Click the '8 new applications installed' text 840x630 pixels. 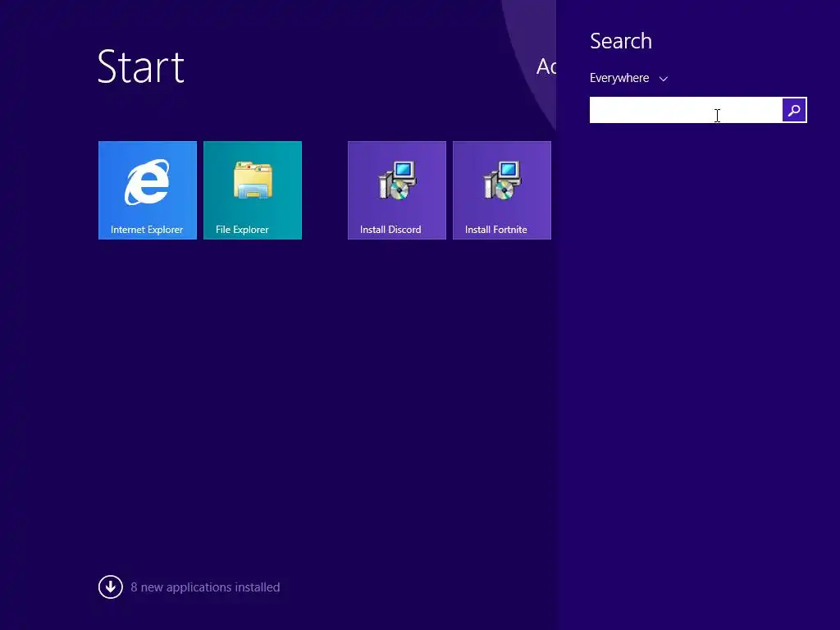click(205, 587)
